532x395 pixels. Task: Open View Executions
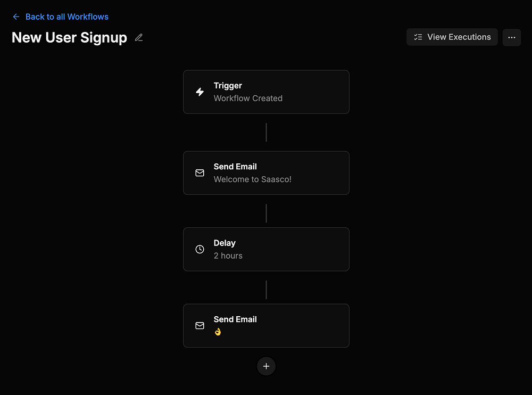452,37
